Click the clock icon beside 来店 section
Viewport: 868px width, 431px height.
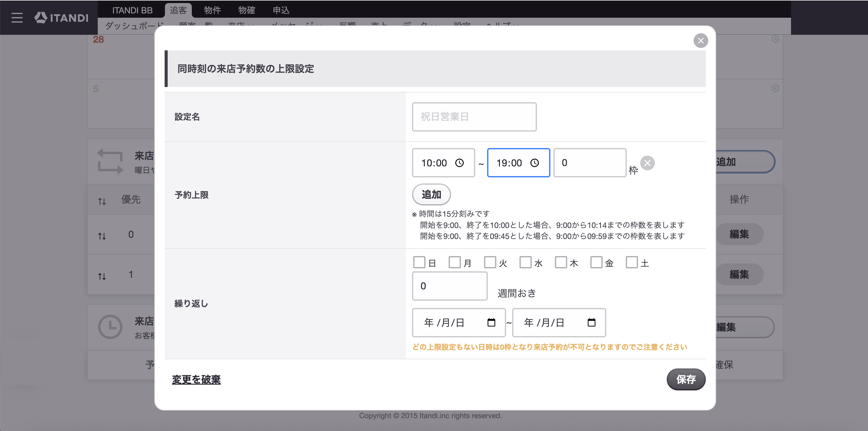click(110, 327)
